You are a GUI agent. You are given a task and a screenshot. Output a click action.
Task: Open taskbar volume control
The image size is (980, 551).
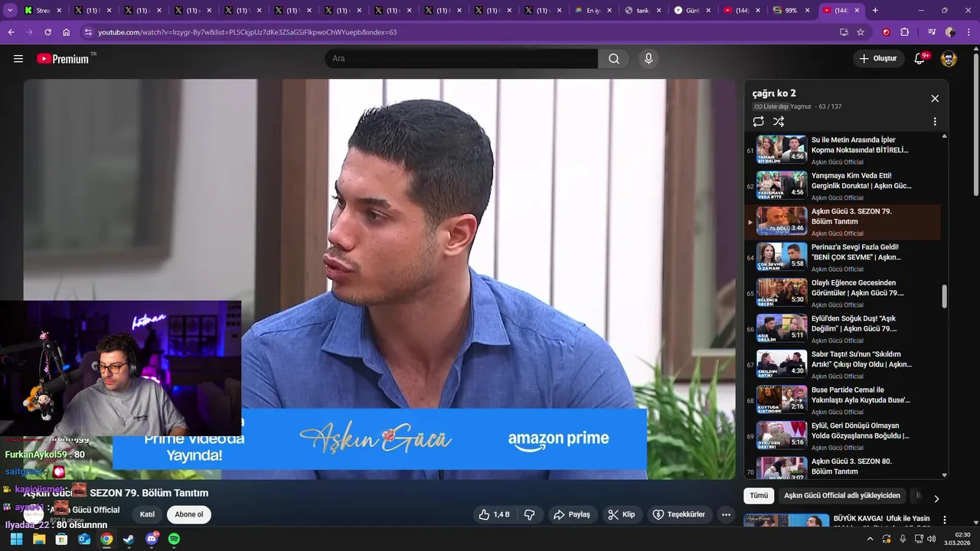pos(931,539)
